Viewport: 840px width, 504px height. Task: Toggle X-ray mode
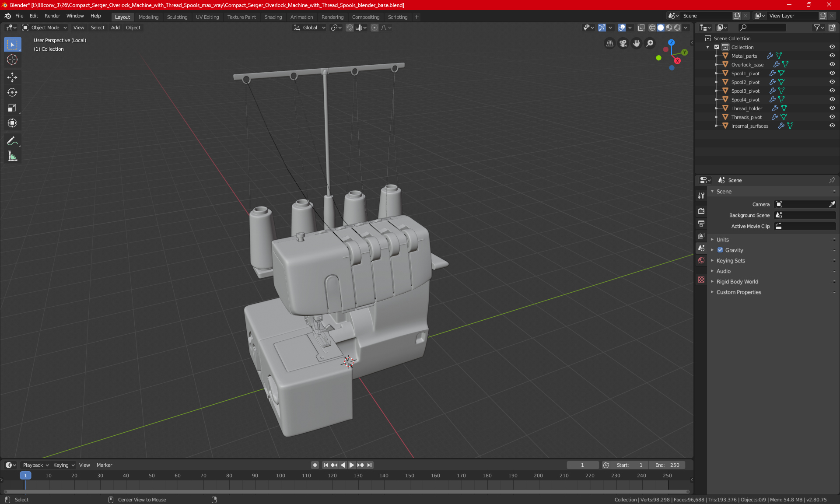click(x=641, y=28)
